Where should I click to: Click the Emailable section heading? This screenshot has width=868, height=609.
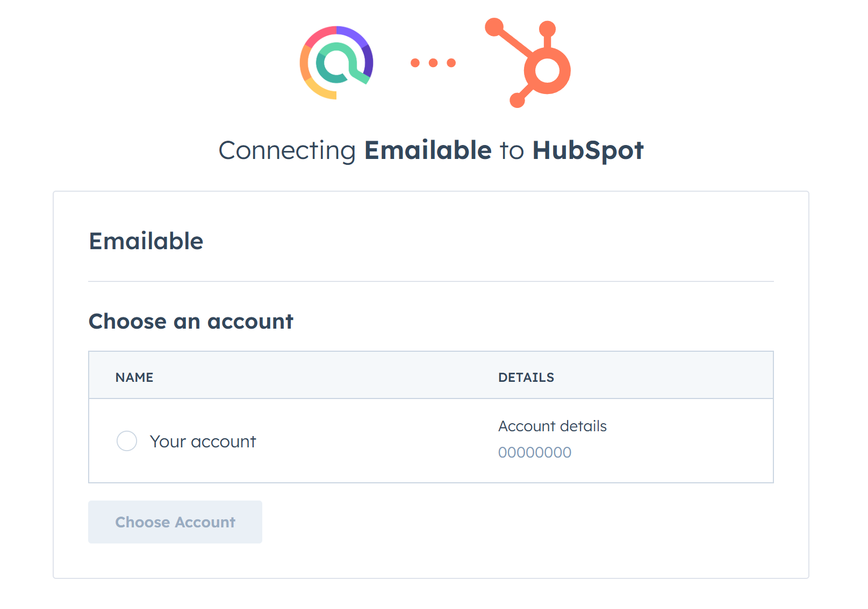click(146, 241)
